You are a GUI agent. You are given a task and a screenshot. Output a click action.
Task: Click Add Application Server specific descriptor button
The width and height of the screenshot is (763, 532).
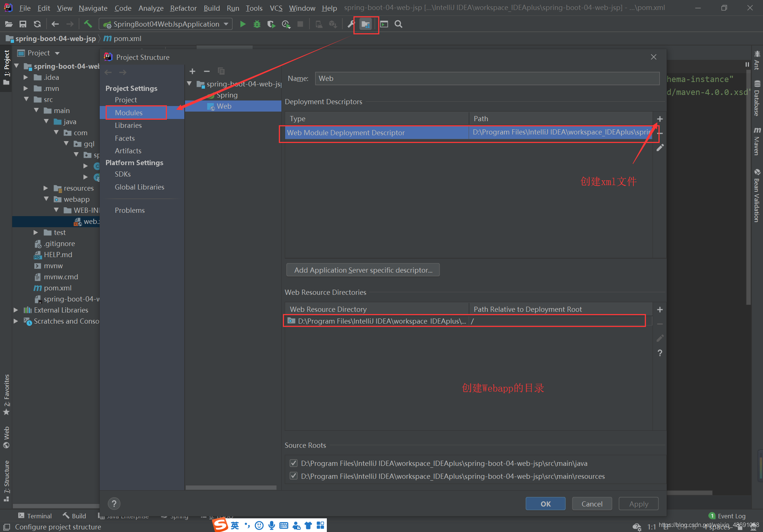363,270
